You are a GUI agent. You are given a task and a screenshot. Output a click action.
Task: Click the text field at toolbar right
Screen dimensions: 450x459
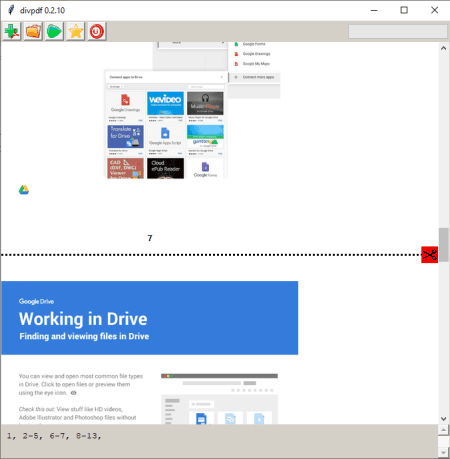tap(398, 32)
